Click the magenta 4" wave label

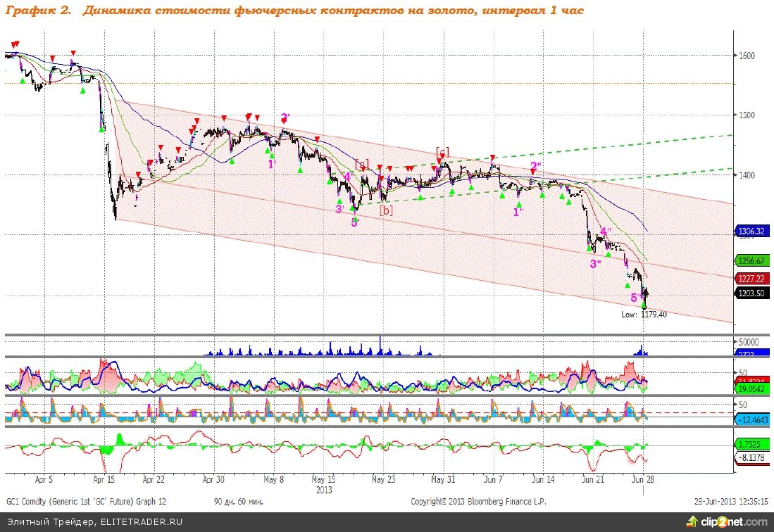(606, 232)
